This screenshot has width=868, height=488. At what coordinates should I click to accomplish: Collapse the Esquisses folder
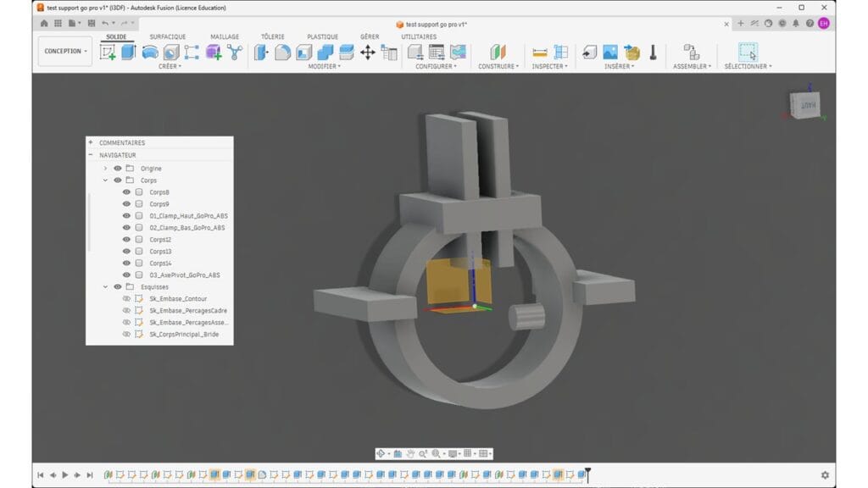(x=105, y=286)
